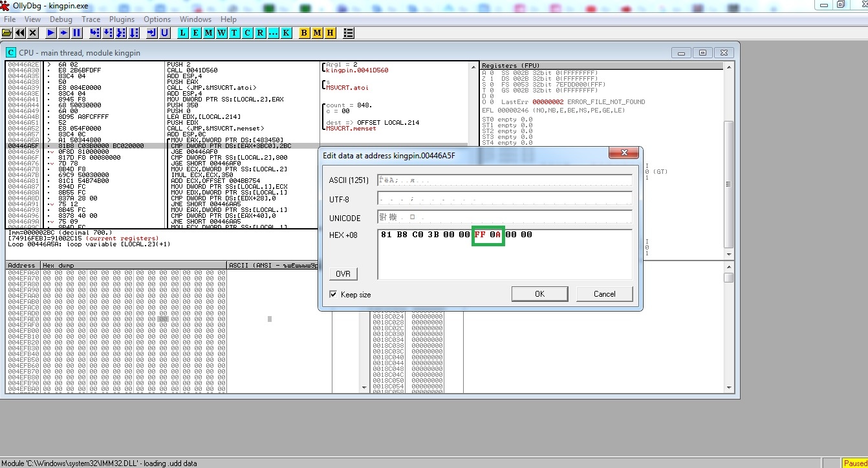Screen dimensions: 868x468
Task: Show Call stack with K icon
Action: coord(286,33)
